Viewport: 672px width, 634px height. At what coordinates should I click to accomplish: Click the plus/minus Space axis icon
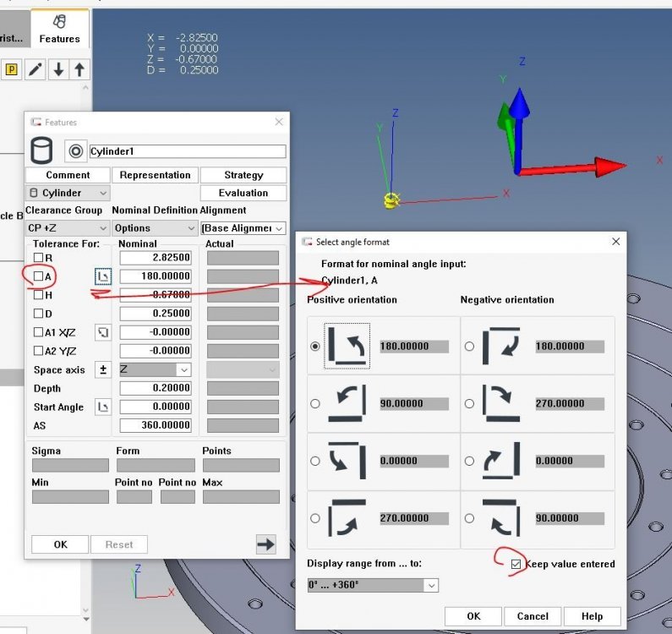pyautogui.click(x=102, y=369)
